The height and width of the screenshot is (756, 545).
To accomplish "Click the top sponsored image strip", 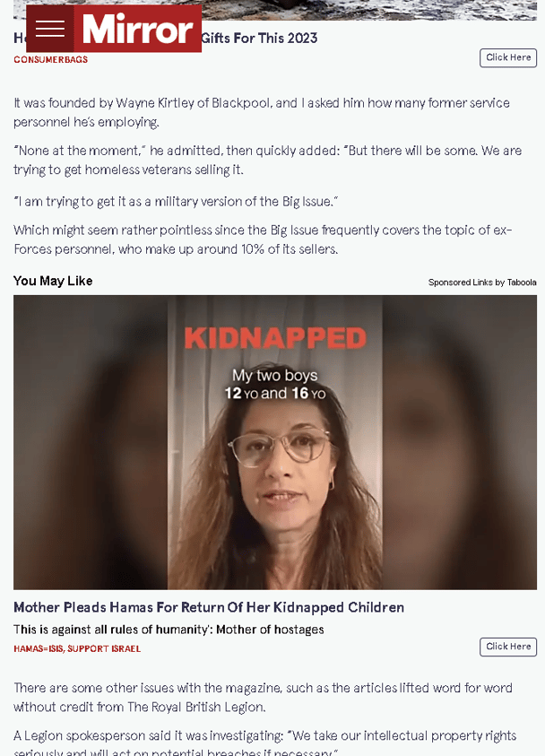I will pyautogui.click(x=275, y=10).
